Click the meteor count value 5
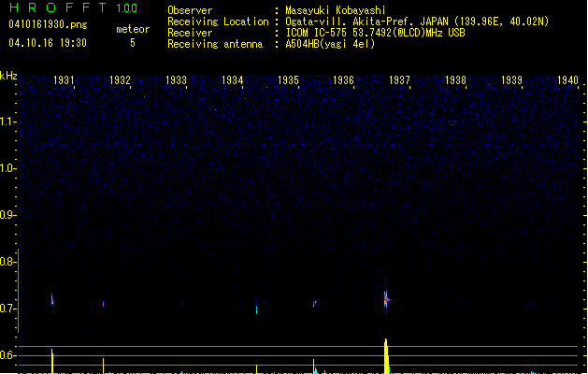Screen dimensions: 588x374 [133, 43]
